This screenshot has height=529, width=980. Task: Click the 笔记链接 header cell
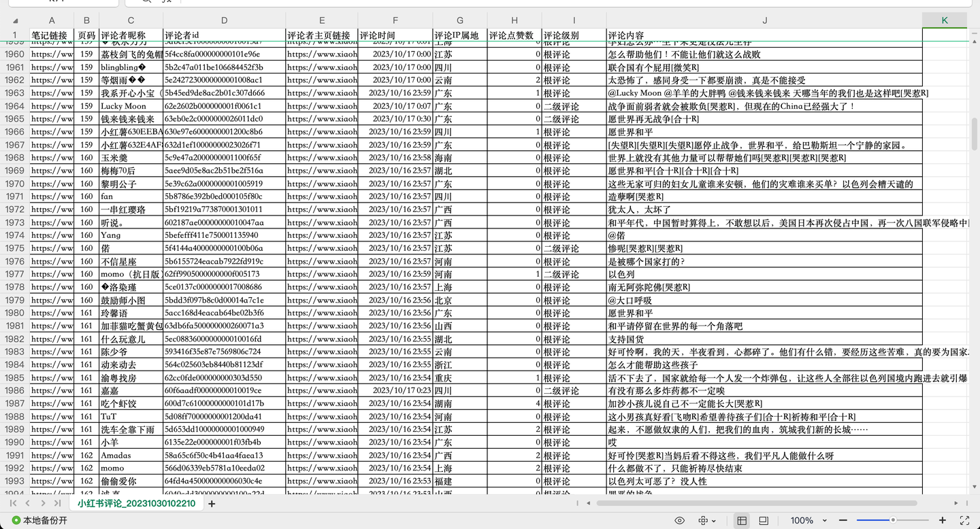point(52,35)
